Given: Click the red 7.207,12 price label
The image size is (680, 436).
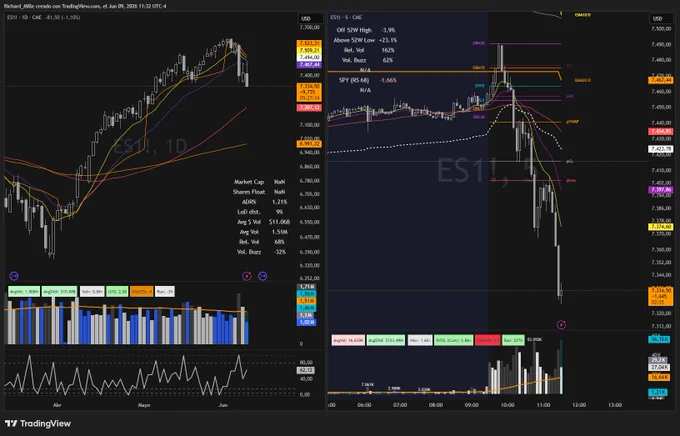Looking at the screenshot, I should [309, 108].
